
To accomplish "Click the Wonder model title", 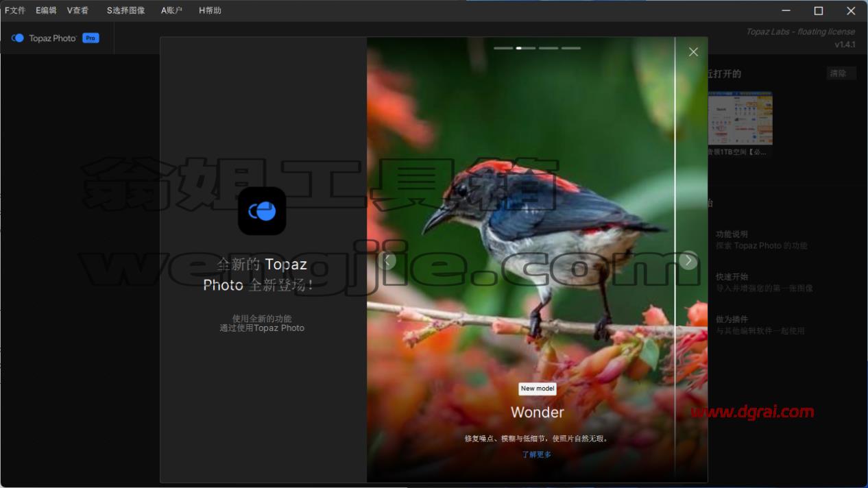I will pos(538,413).
